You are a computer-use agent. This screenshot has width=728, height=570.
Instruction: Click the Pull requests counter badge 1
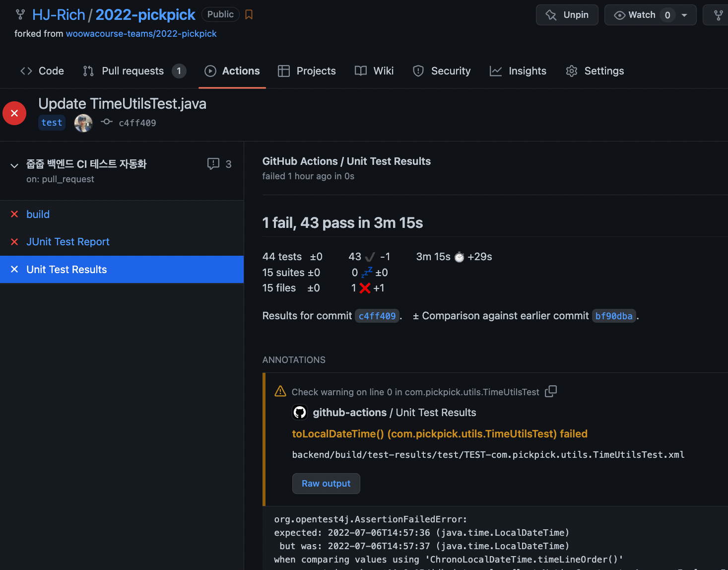(179, 71)
